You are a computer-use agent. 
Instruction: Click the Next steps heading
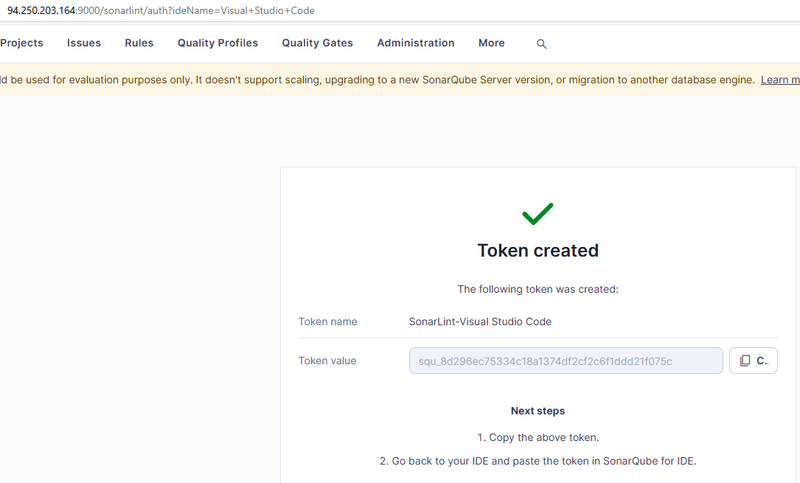click(538, 411)
